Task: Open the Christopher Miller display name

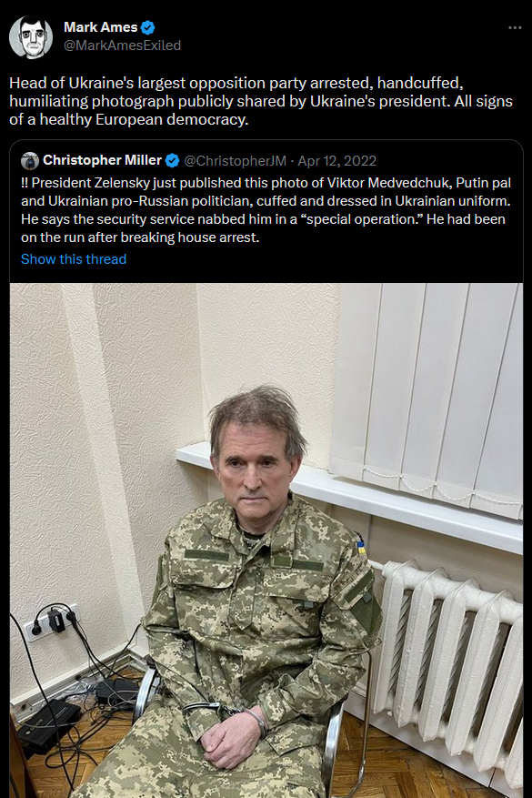Action: pos(102,160)
